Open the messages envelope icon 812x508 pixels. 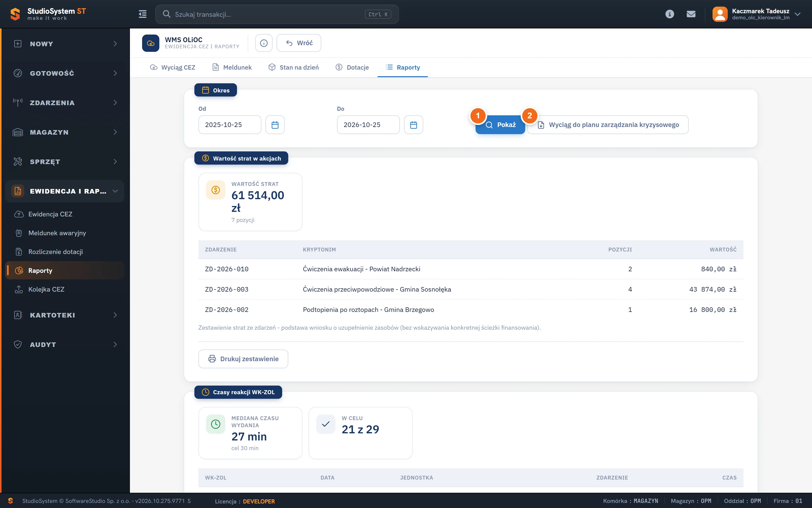tap(691, 14)
